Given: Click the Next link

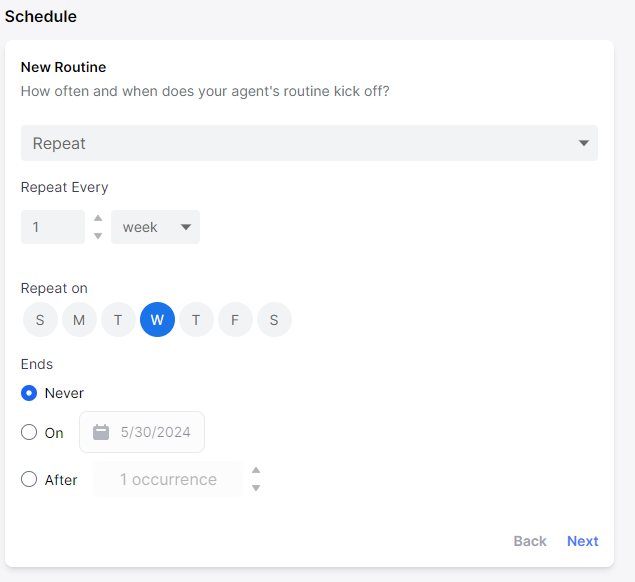Looking at the screenshot, I should (582, 541).
